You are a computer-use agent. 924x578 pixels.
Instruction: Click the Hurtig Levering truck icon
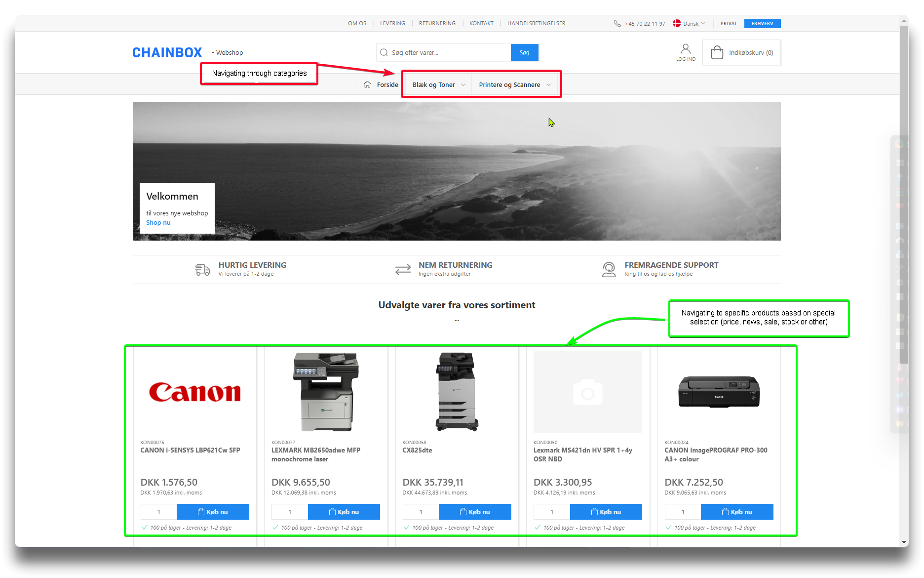click(202, 269)
